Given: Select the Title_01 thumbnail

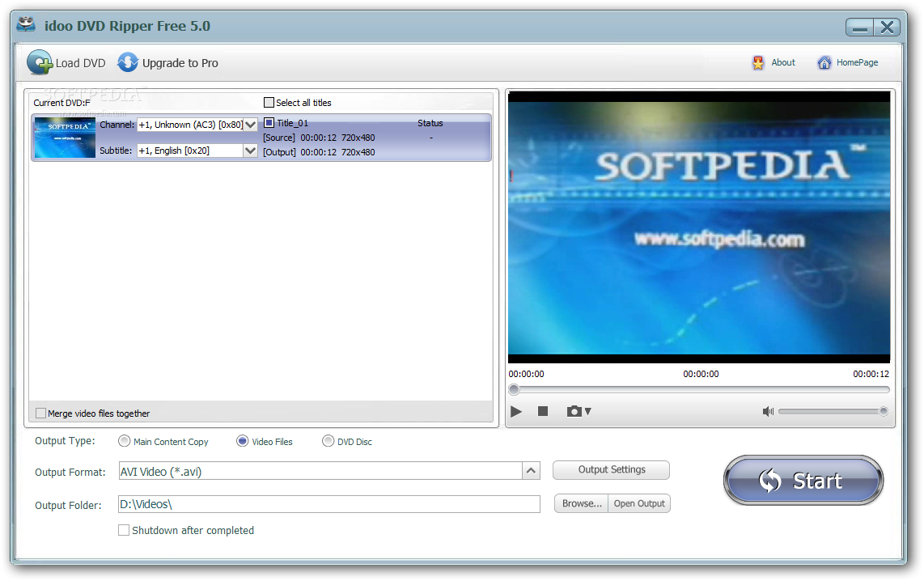Looking at the screenshot, I should coord(65,138).
